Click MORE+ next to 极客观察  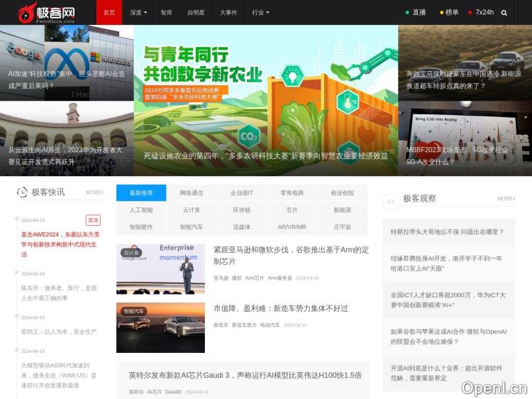506,198
